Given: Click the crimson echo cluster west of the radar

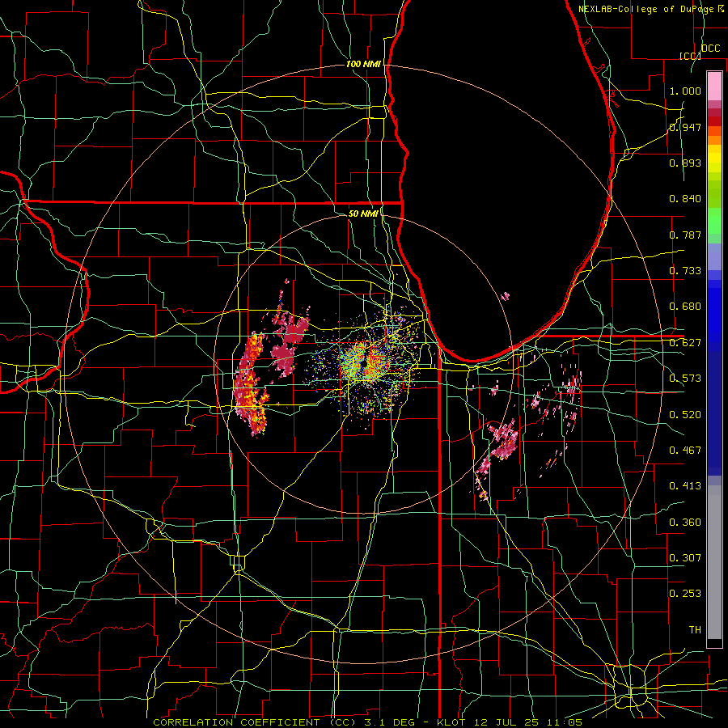Looking at the screenshot, I should coord(289,344).
